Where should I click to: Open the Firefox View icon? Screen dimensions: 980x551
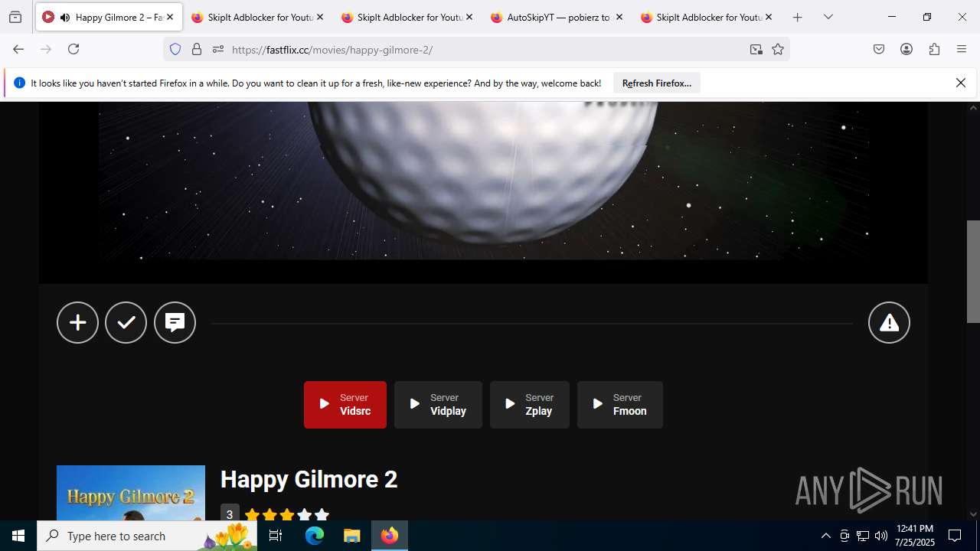[x=15, y=17]
